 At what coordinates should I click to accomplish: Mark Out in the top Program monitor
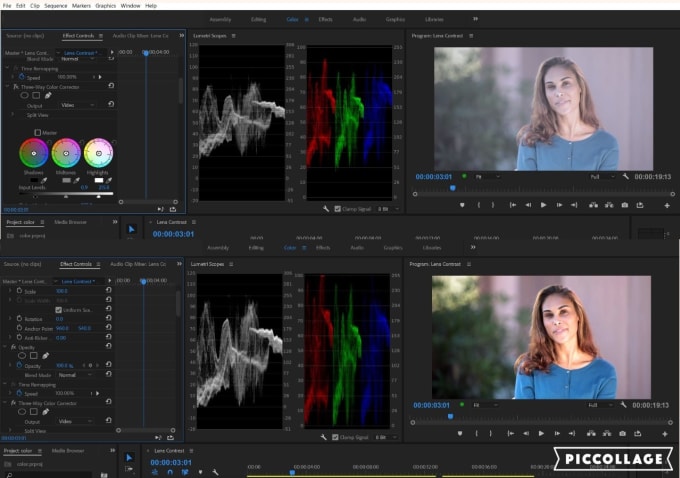point(493,205)
